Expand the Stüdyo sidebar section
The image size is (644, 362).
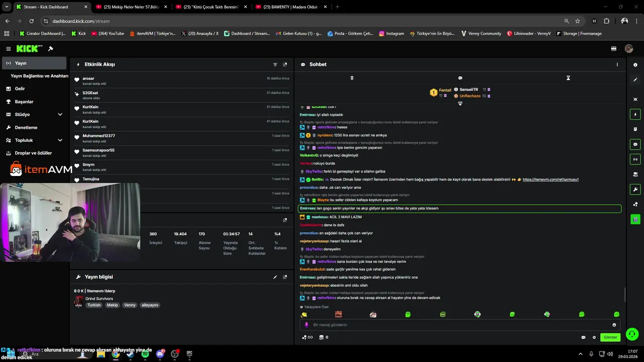[60, 115]
